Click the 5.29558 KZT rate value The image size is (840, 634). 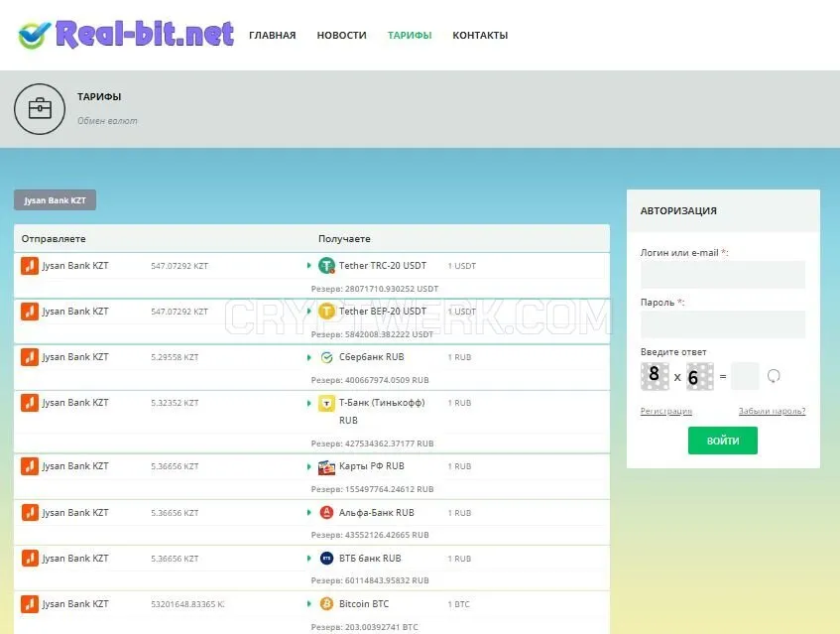pyautogui.click(x=175, y=357)
